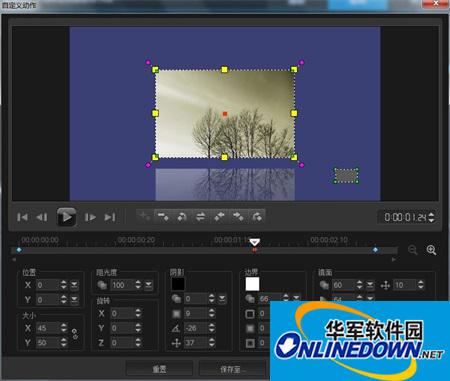The height and width of the screenshot is (381, 450).
Task: Open the white border color swatch
Action: [252, 284]
